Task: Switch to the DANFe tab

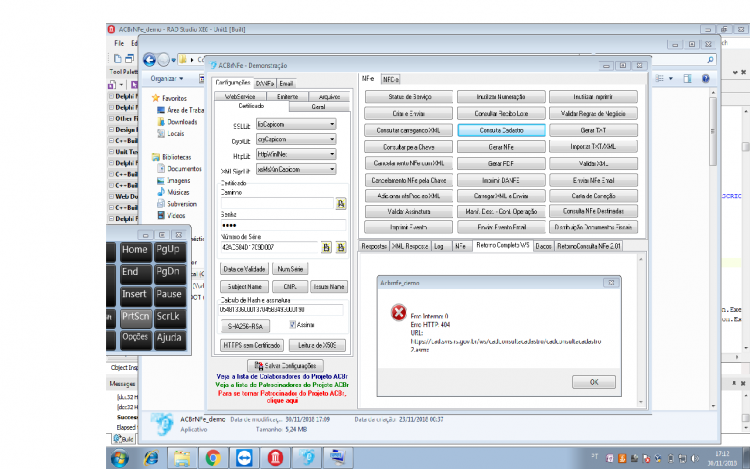Action: click(x=265, y=83)
